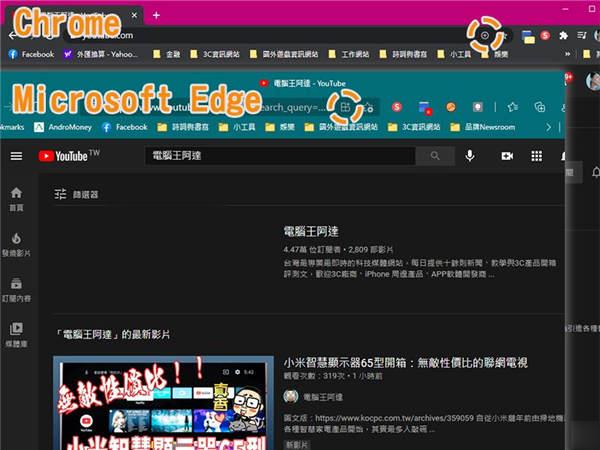This screenshot has width=600, height=450.
Task: Open a new tab in Chrome
Action: point(156,15)
